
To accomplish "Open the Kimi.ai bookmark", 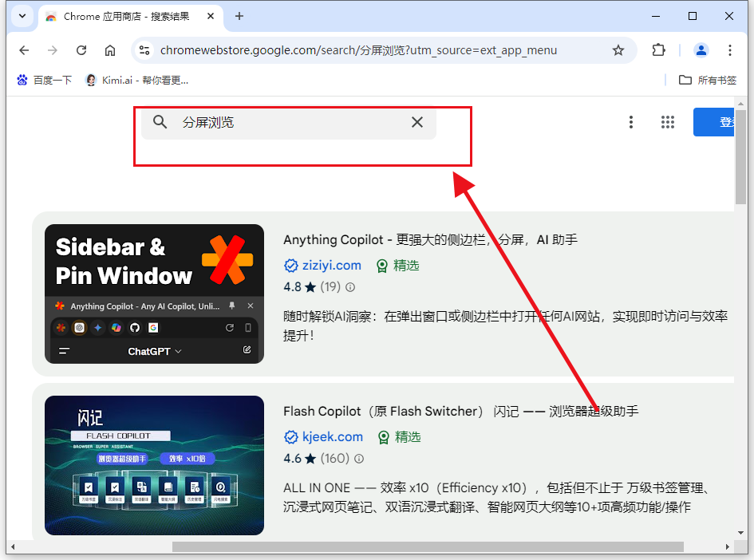I will [x=137, y=81].
